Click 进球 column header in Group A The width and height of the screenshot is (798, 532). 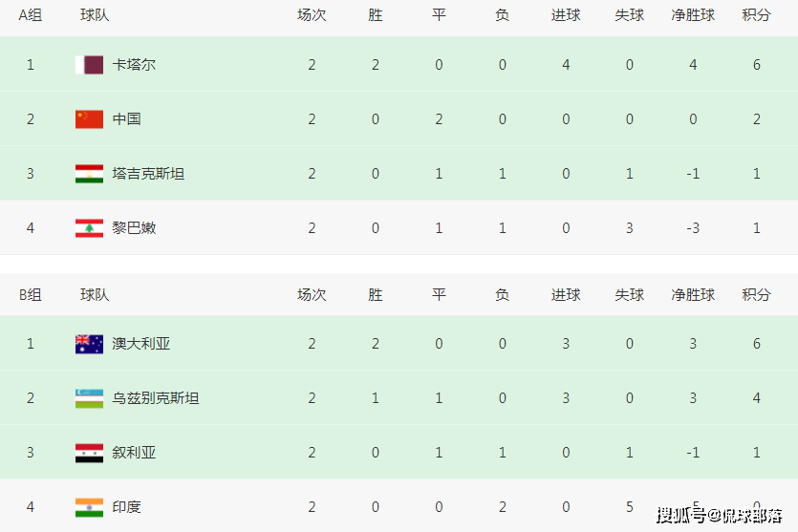point(566,15)
